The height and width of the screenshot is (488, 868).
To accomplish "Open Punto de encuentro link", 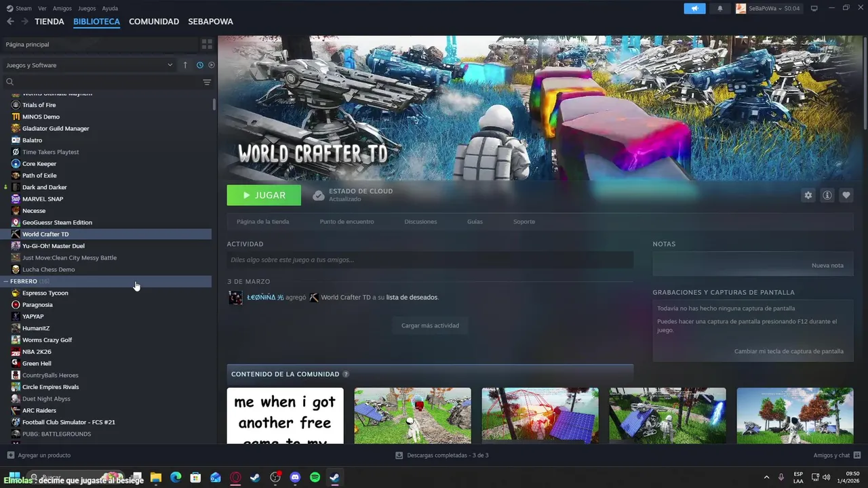I will [x=347, y=222].
